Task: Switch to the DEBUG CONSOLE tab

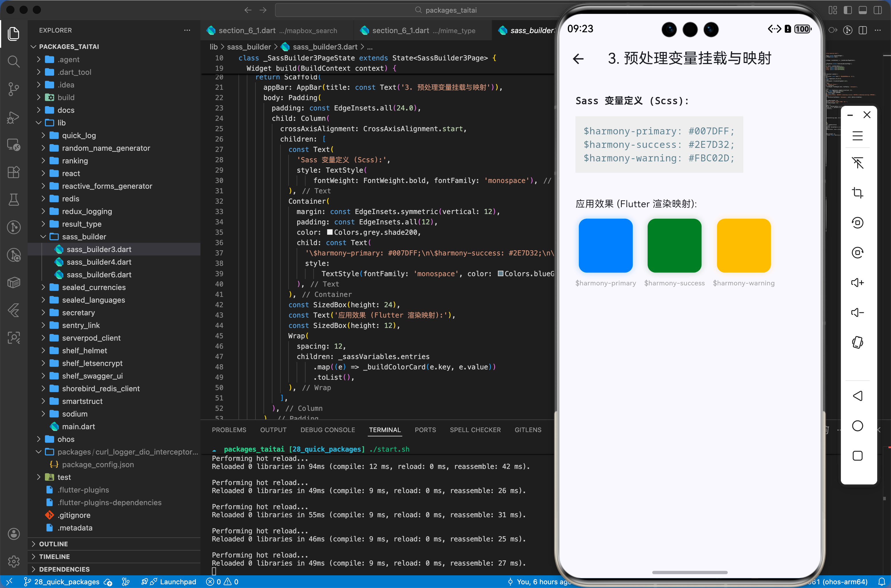Action: pyautogui.click(x=327, y=430)
